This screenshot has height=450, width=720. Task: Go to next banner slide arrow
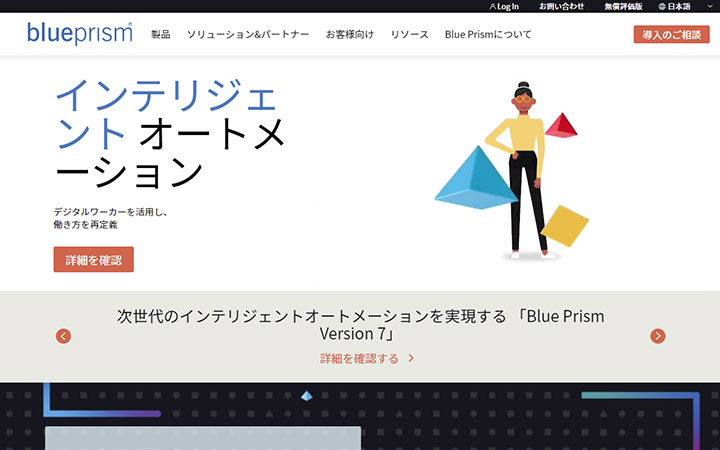[658, 336]
